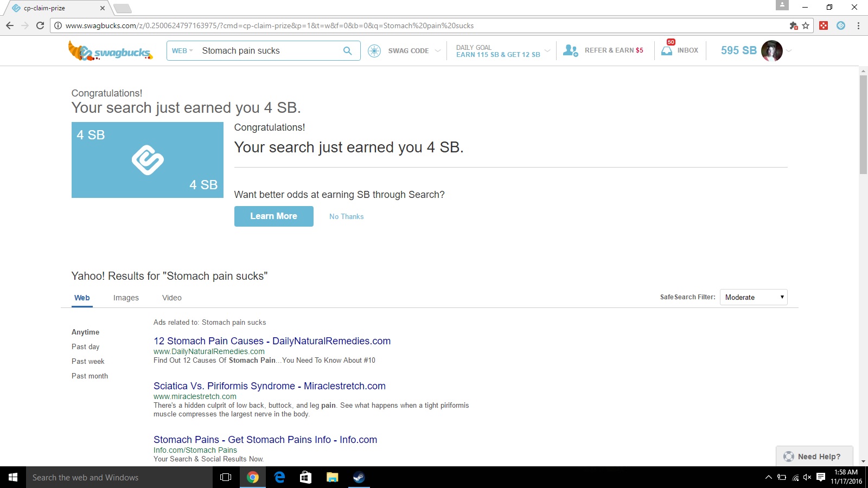Image resolution: width=868 pixels, height=488 pixels.
Task: Click the volume icon in system tray
Action: tap(806, 478)
